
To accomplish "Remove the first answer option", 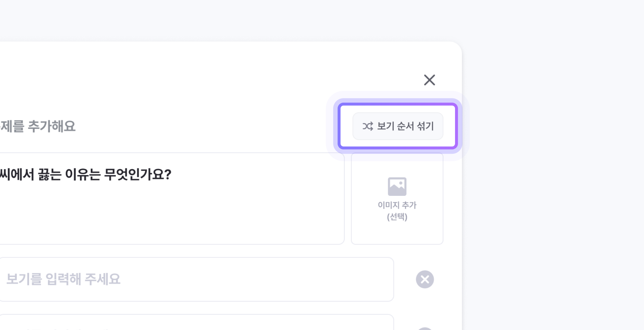I will coord(425,279).
